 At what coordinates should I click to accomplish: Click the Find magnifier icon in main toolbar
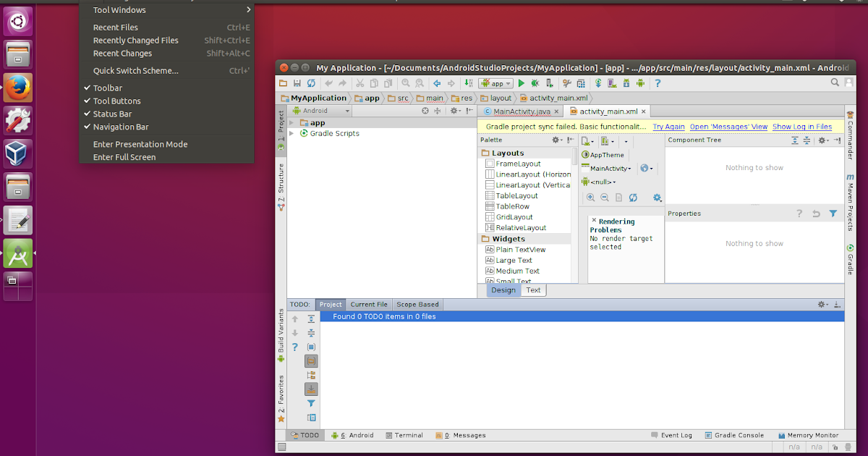click(406, 83)
